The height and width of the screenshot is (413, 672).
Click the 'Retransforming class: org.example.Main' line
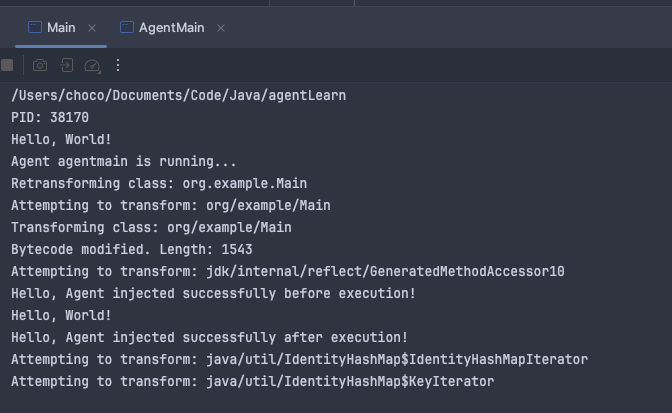pos(159,184)
